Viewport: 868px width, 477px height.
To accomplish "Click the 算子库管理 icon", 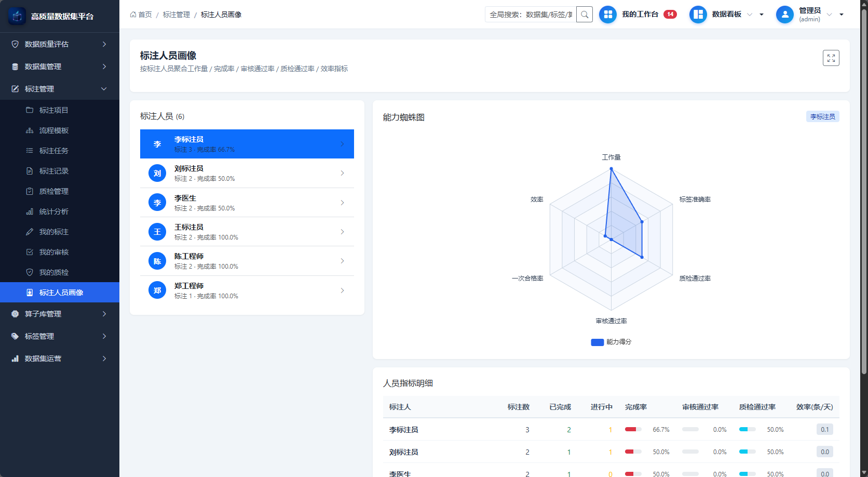I will pos(15,314).
